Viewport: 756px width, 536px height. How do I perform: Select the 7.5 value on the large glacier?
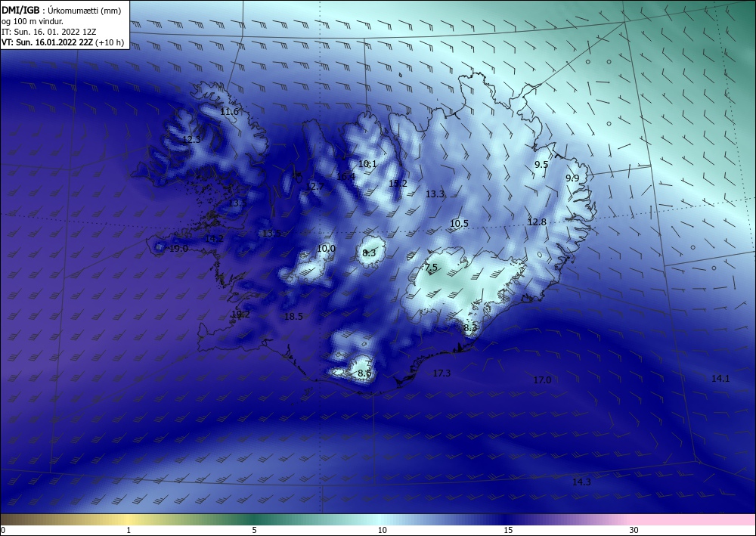[x=431, y=267]
